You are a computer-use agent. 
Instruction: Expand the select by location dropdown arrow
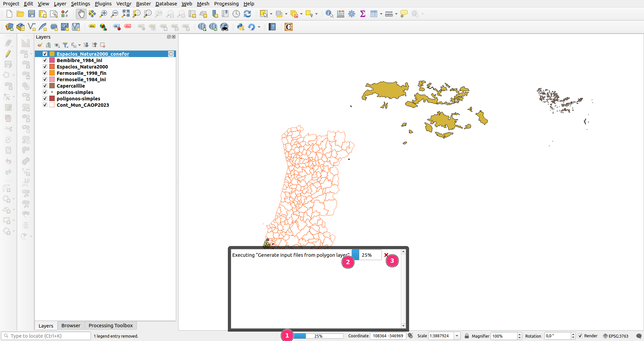[x=316, y=14]
